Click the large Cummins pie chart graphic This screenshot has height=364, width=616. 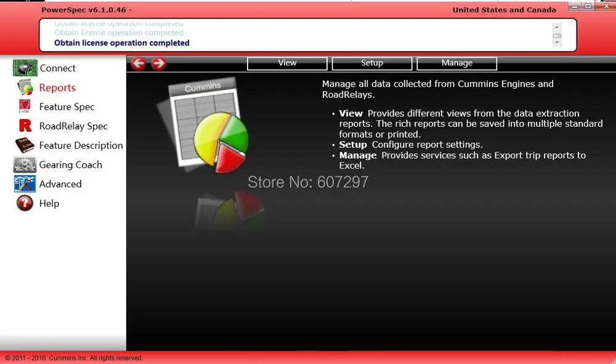tap(202, 125)
